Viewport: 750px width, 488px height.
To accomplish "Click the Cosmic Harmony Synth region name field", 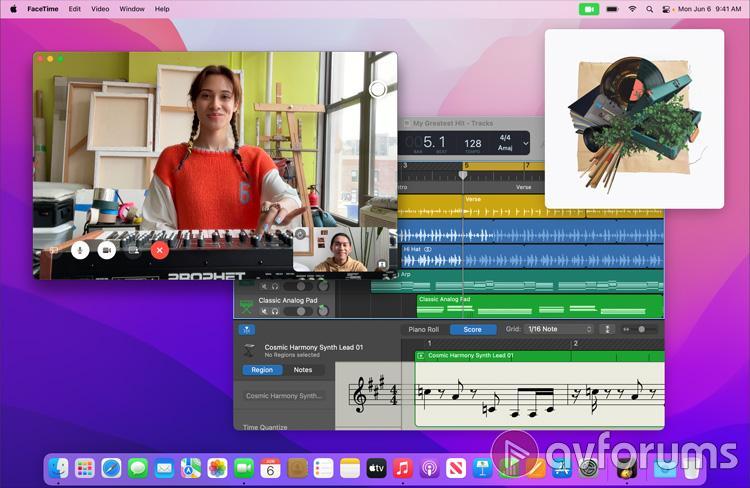I will tap(284, 396).
